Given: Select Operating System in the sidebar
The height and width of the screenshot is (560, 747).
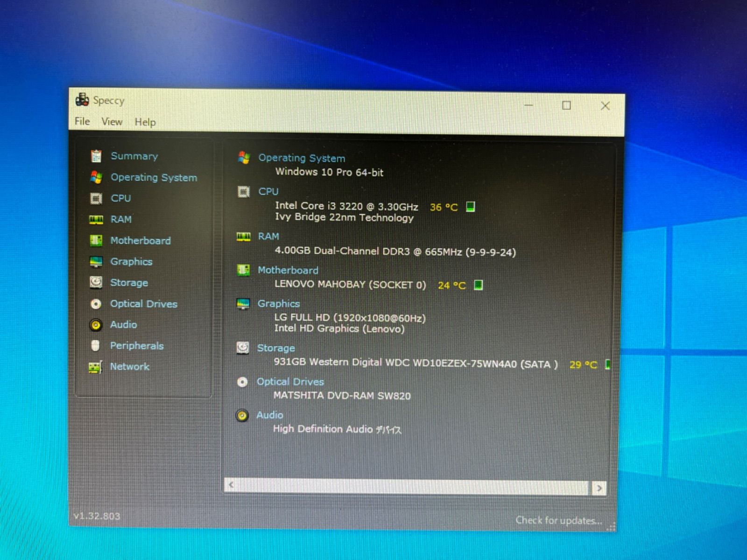Looking at the screenshot, I should pyautogui.click(x=154, y=177).
